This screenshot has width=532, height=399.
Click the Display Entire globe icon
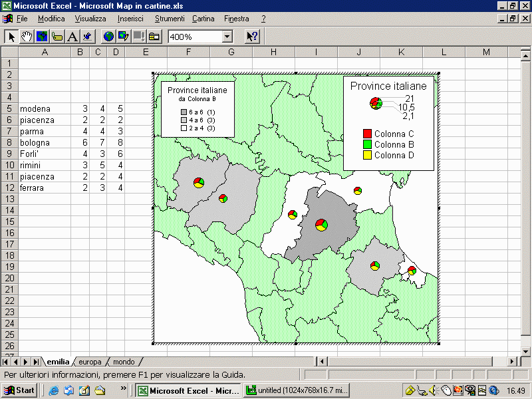108,37
